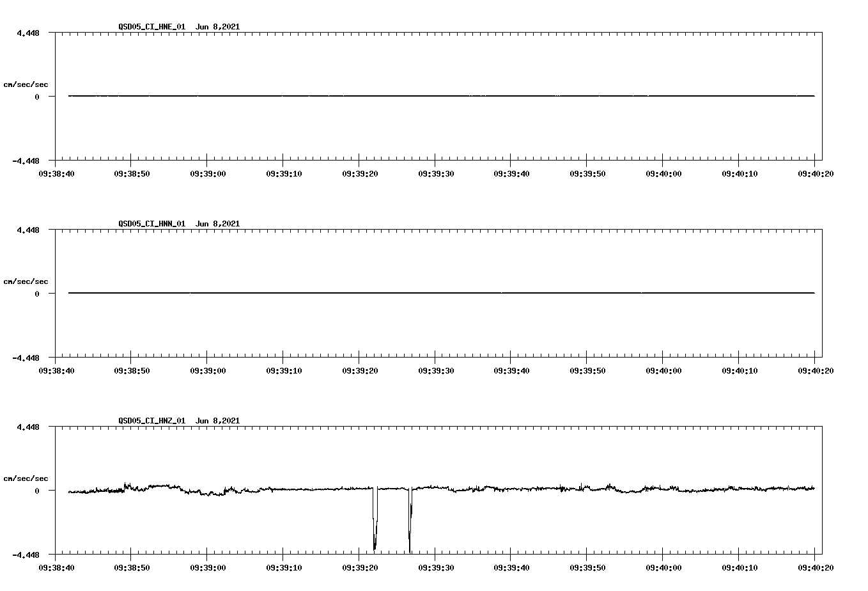
Task: Click 09:39:30 time label under HNN plot
Action: pos(436,370)
